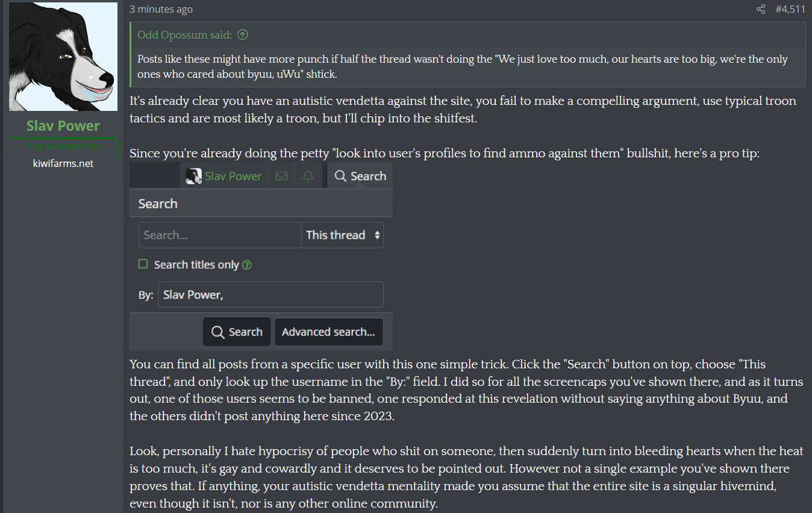Focus the Search... text input

tap(219, 235)
